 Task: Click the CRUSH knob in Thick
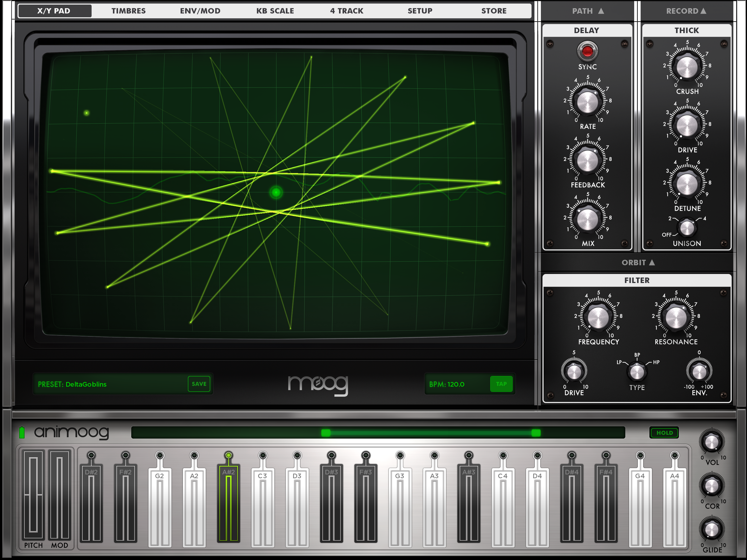[x=687, y=67]
